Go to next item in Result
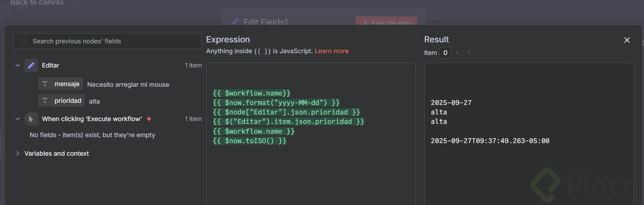Image resolution: width=644 pixels, height=205 pixels. pos(469,53)
